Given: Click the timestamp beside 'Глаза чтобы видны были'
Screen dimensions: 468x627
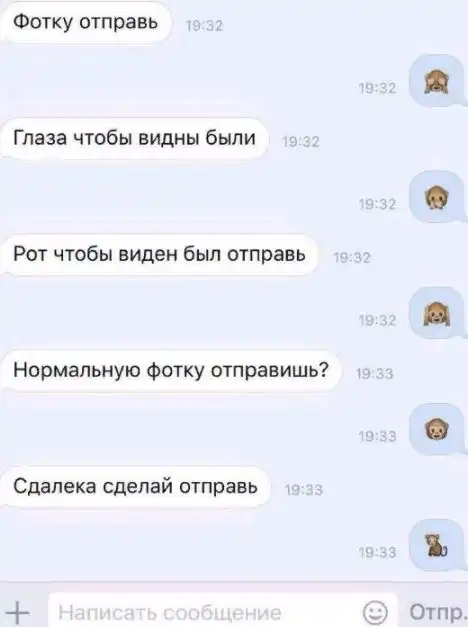Looking at the screenshot, I should (301, 142).
